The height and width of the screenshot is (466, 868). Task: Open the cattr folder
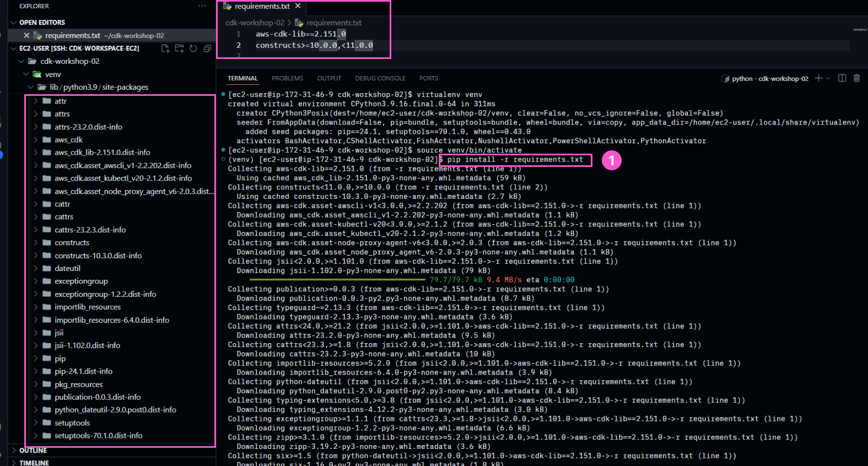[x=62, y=204]
